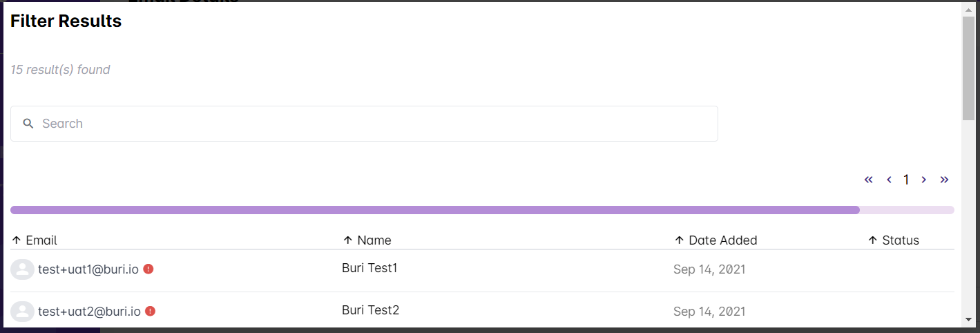Go to the next results page
The width and height of the screenshot is (980, 333).
pos(923,180)
